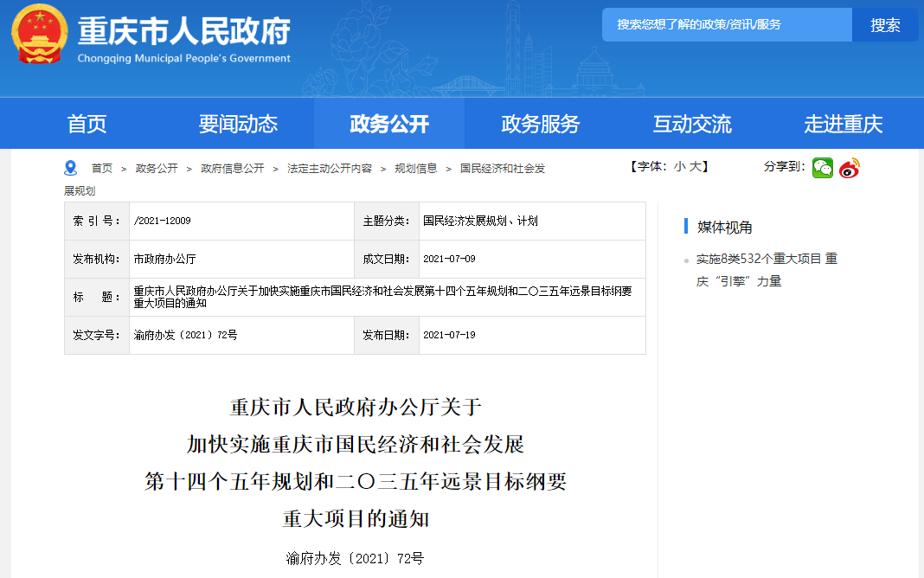Click the 重庆市人民政府 site title
This screenshot has width=924, height=578.
click(x=184, y=32)
